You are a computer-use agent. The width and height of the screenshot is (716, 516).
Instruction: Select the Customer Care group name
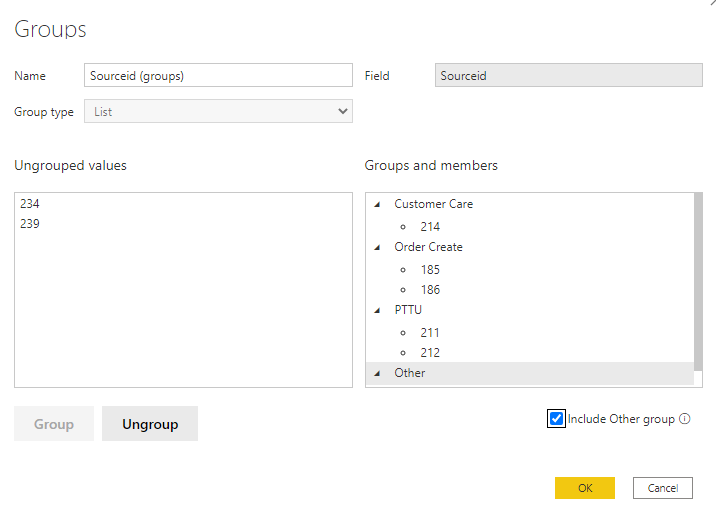pyautogui.click(x=433, y=204)
